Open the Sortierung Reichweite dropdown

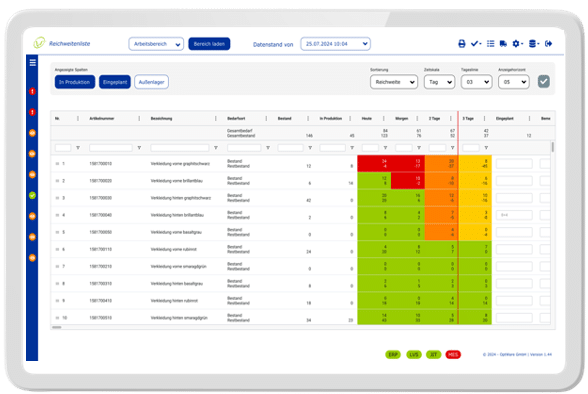tap(394, 82)
